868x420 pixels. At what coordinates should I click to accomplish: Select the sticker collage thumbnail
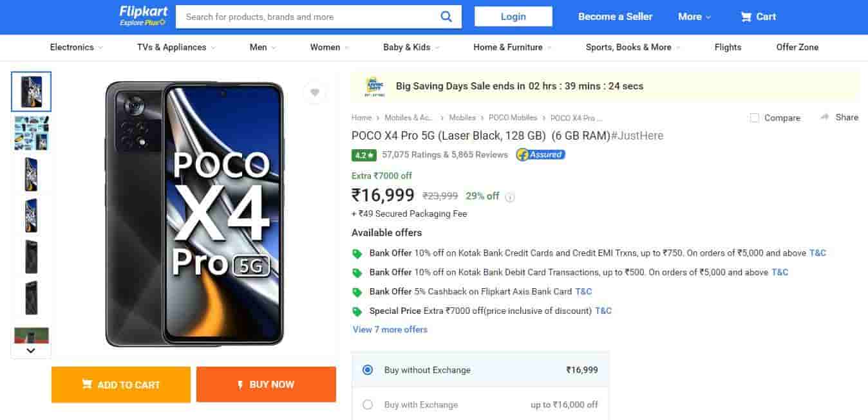(30, 132)
